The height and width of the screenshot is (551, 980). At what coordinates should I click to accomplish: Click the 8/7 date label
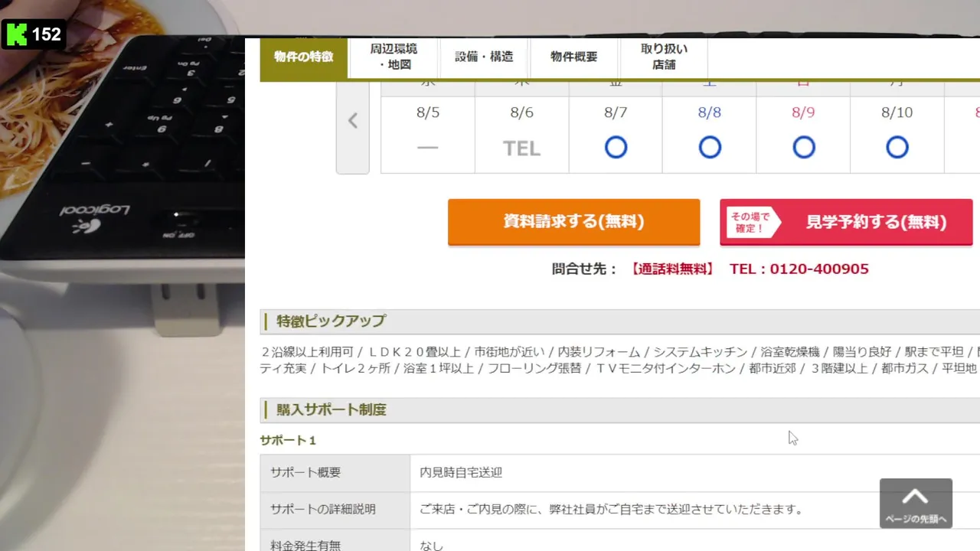616,112
